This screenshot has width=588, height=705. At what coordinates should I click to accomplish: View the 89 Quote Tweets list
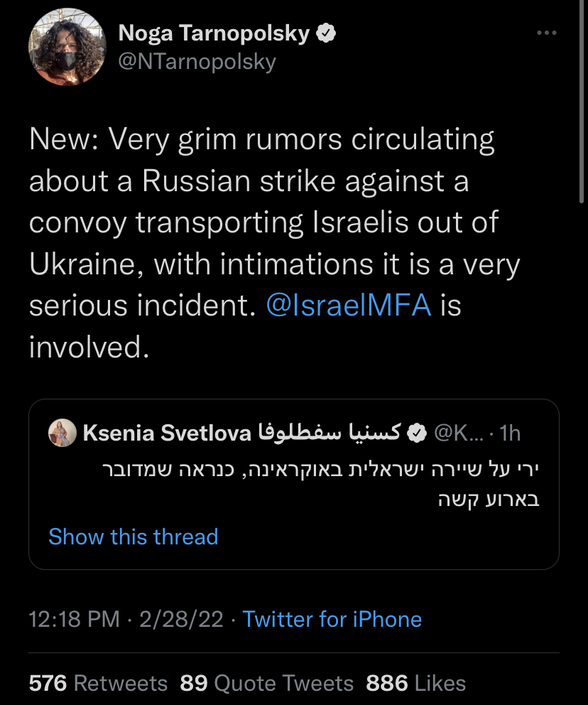pos(266,684)
